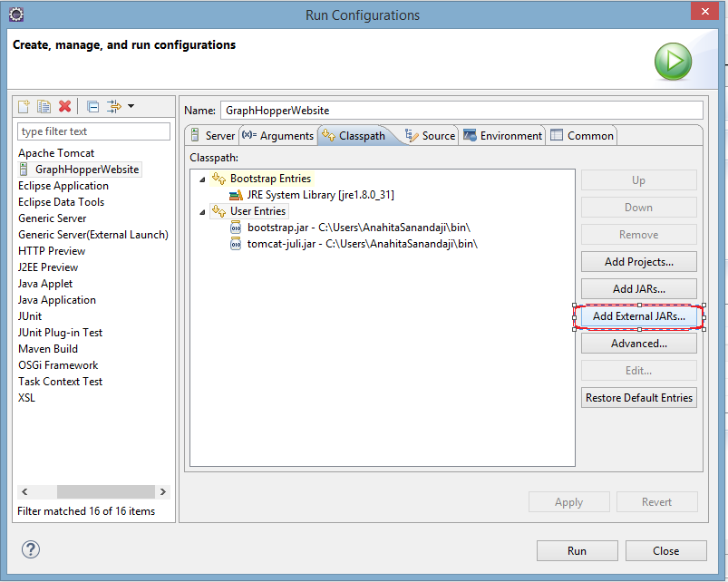This screenshot has height=582, width=728.
Task: Click the help question mark icon
Action: pos(31,549)
